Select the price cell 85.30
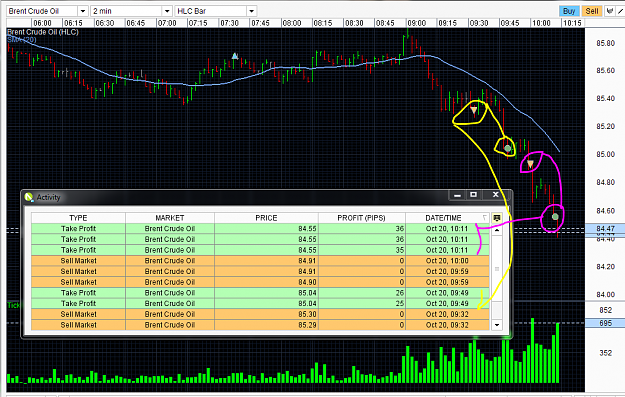This screenshot has width=625, height=397. (266, 314)
